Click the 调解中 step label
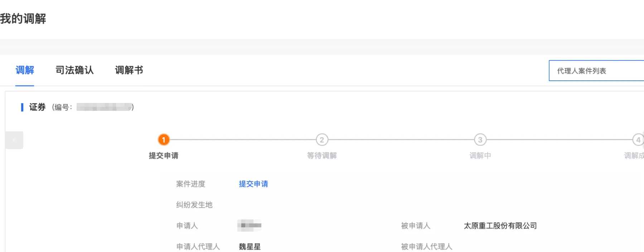644x252 pixels. coord(480,155)
